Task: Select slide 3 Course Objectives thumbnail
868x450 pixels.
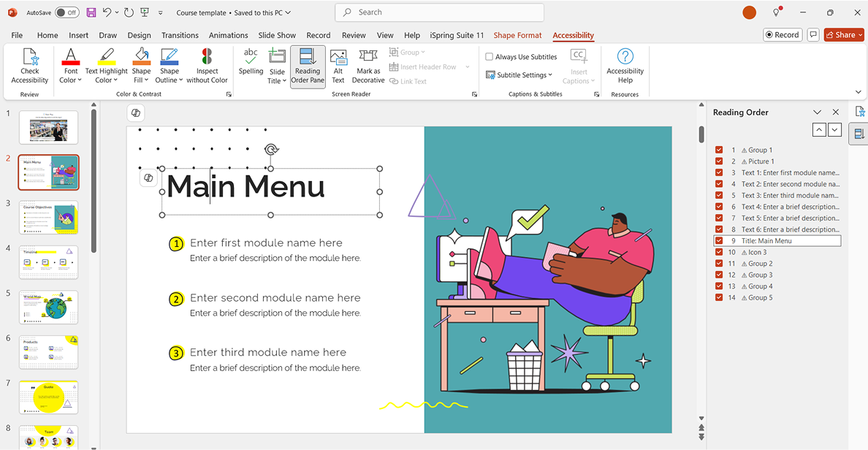Action: (x=49, y=218)
